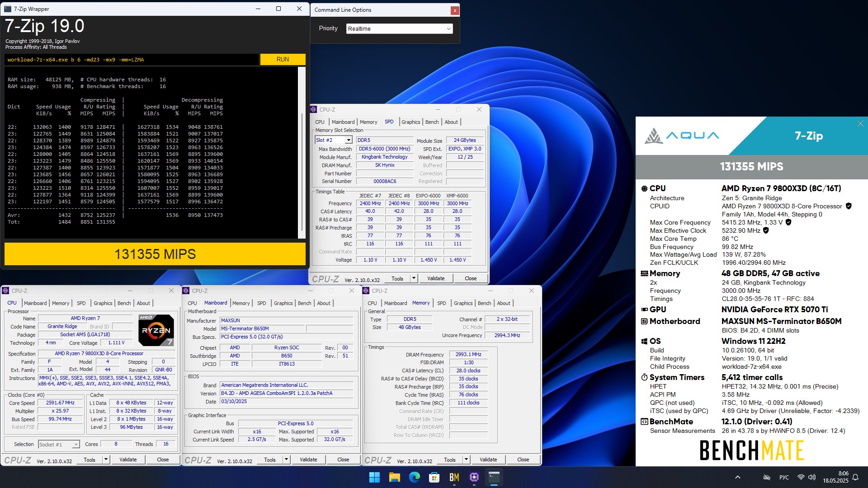Click Close in SPD CPU-Z window
The image size is (868, 488).
pyautogui.click(x=471, y=278)
